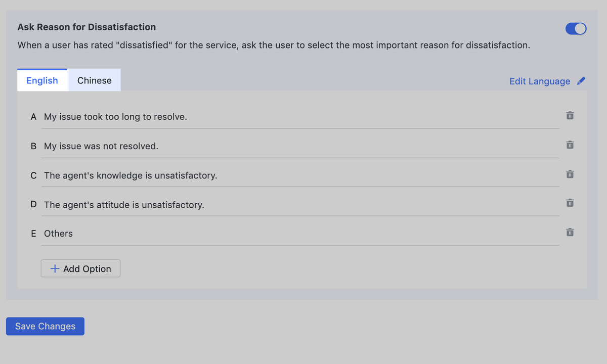This screenshot has height=364, width=607.
Task: Click the trash icon for option B
Action: [x=570, y=145]
